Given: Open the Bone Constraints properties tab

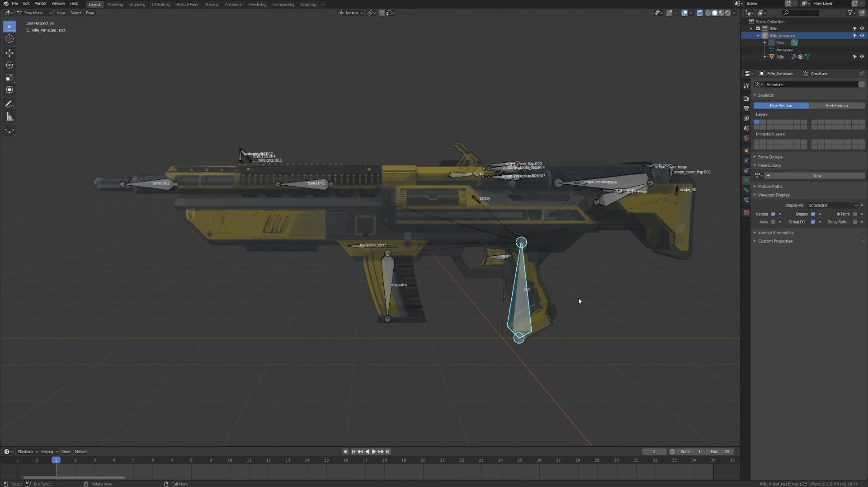Looking at the screenshot, I should coord(746,200).
